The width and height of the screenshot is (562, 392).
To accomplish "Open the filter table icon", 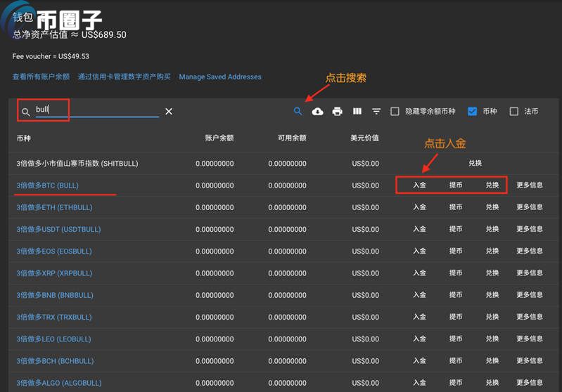I will click(x=376, y=112).
